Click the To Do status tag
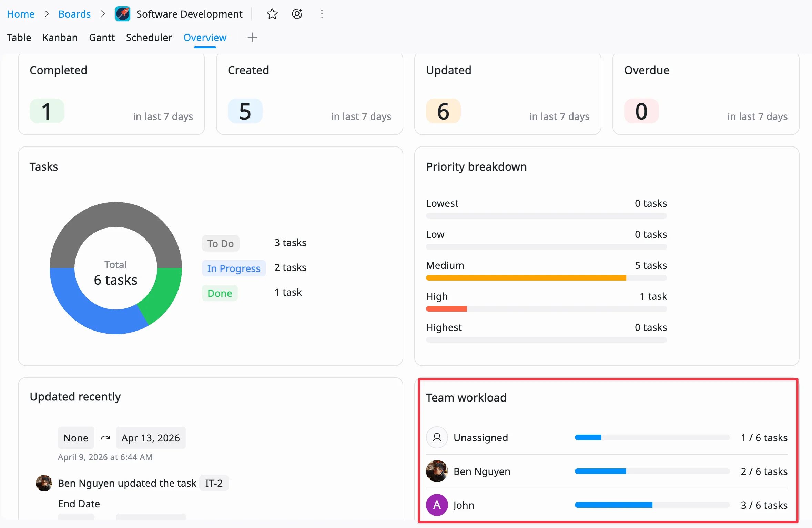The height and width of the screenshot is (528, 812). point(221,243)
